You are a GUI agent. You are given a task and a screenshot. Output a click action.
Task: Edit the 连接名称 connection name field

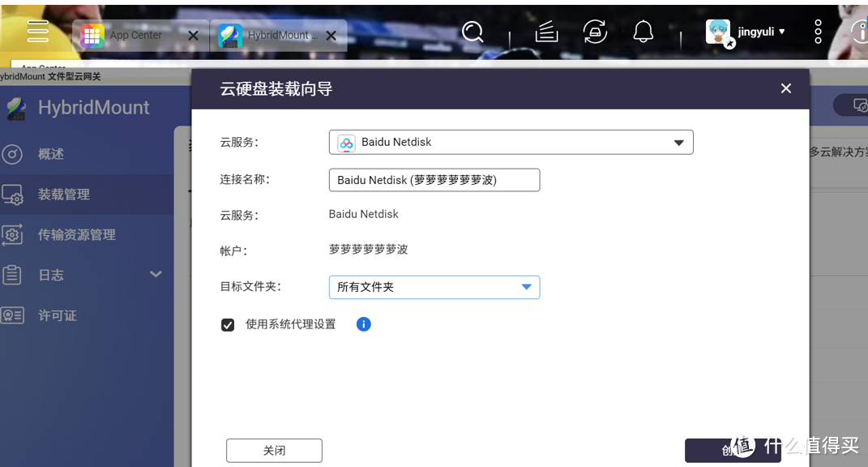coord(434,179)
